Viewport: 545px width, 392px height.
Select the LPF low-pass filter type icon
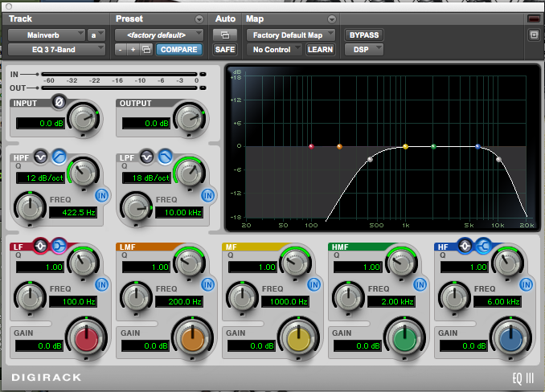coord(163,156)
